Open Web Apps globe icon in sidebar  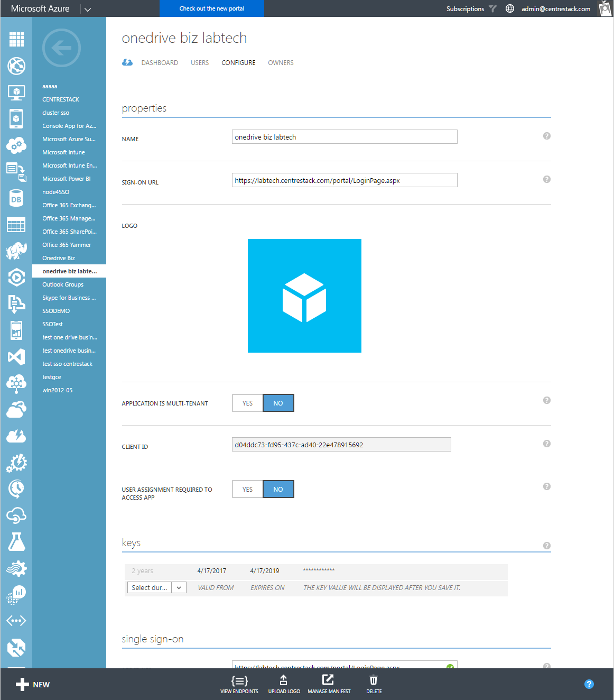pos(16,66)
